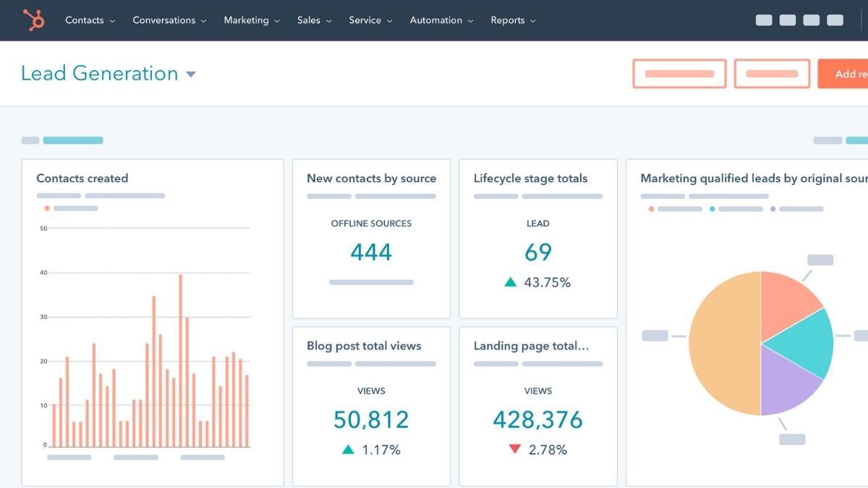Image resolution: width=868 pixels, height=488 pixels.
Task: Click the orange legend dot in Contacts created card
Action: tap(46, 209)
